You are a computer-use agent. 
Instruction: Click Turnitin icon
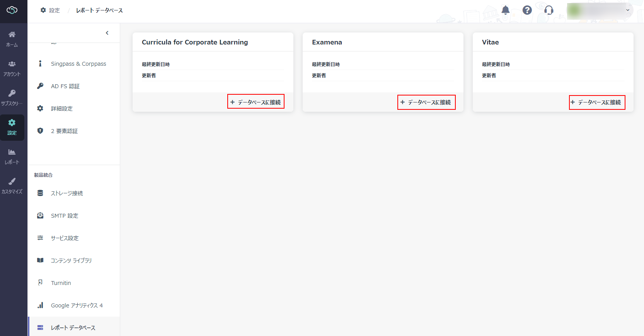pos(40,283)
